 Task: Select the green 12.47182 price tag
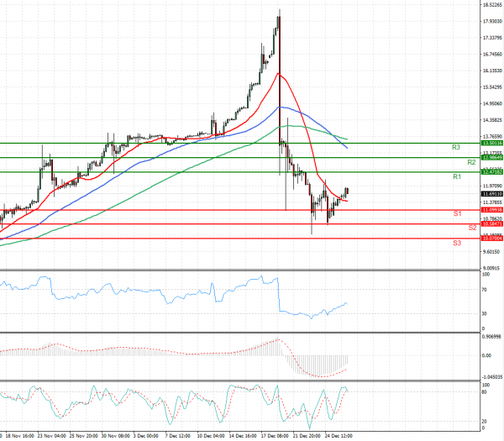[x=492, y=172]
